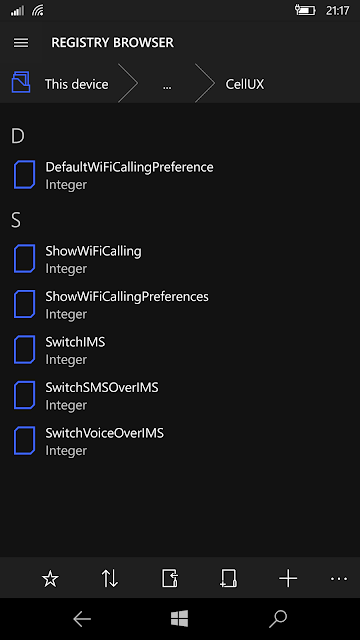This screenshot has width=360, height=640.
Task: Add a new entry with plus icon
Action: coord(288,578)
